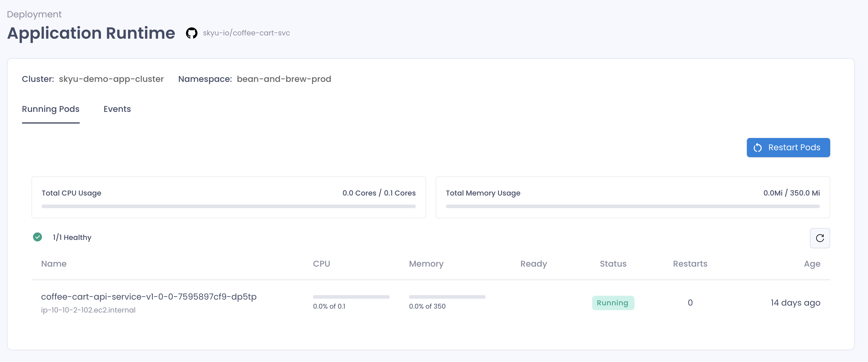
Task: Click the Total CPU Usage label
Action: (x=71, y=193)
